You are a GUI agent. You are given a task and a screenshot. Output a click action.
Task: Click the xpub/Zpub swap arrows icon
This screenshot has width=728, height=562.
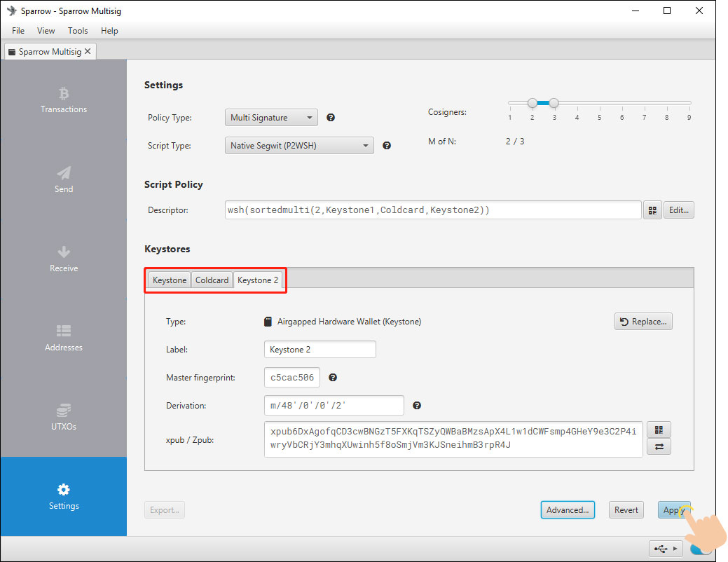(659, 446)
